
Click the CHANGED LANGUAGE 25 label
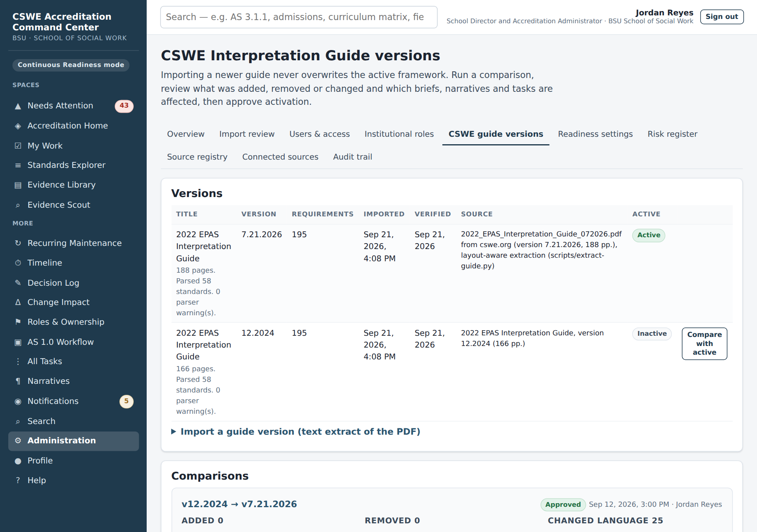(605, 521)
